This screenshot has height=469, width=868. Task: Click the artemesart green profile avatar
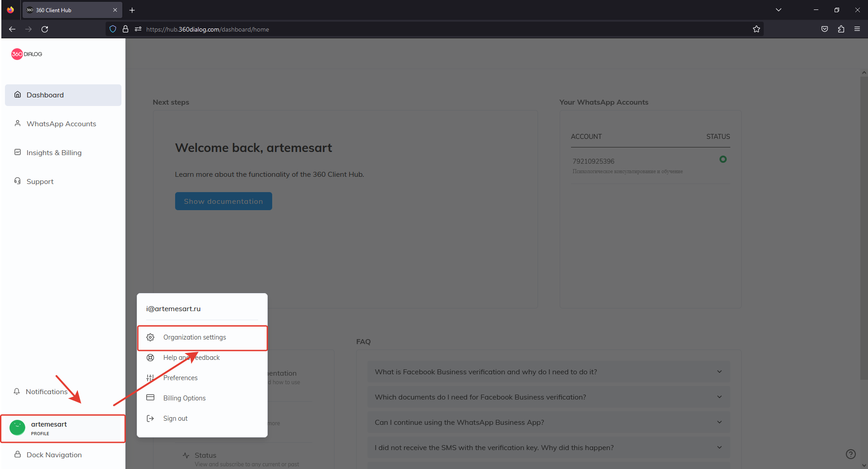(18, 428)
